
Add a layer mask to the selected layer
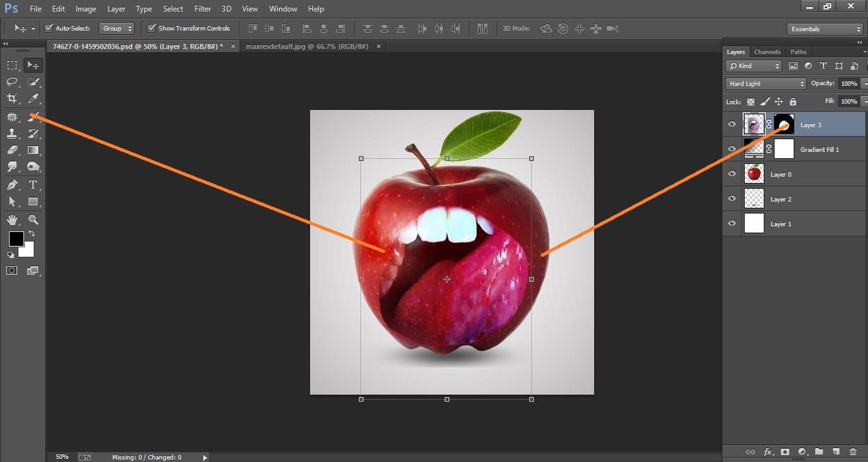(x=785, y=452)
